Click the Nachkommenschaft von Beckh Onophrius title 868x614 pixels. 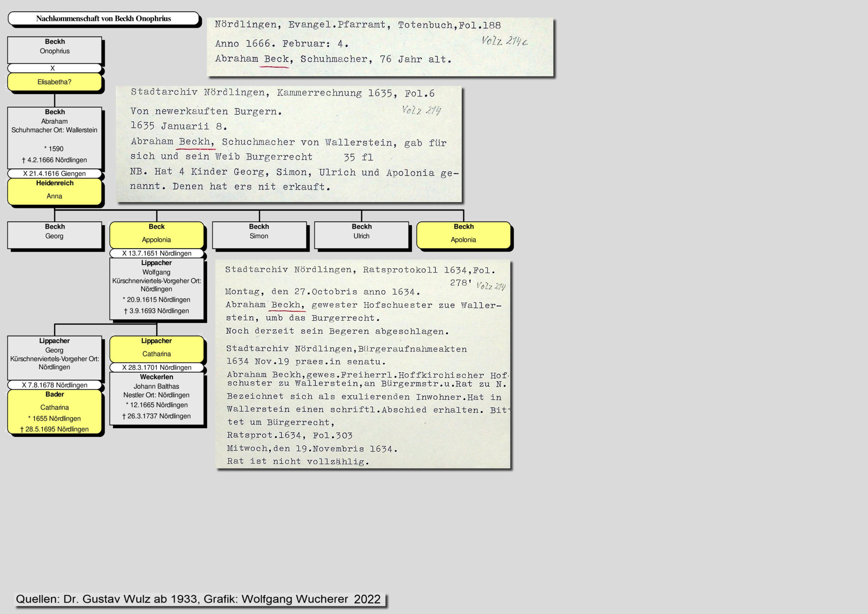(x=103, y=19)
